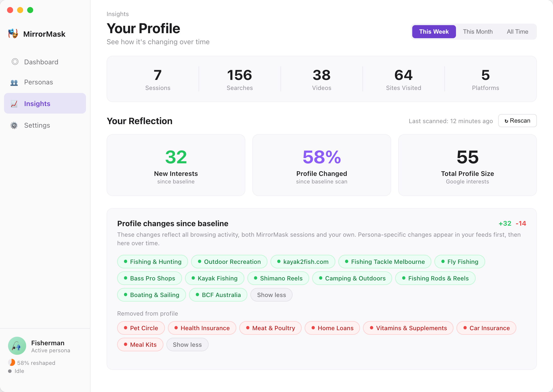This screenshot has height=392, width=553.
Task: Click the Insights chart icon
Action: pyautogui.click(x=14, y=103)
